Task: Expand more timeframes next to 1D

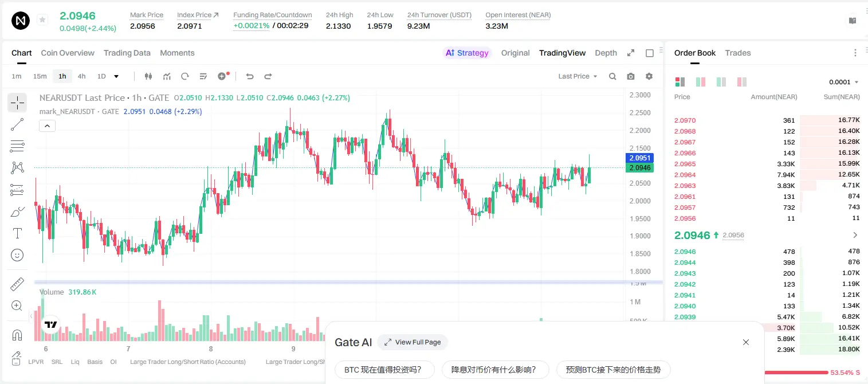Action: 116,76
